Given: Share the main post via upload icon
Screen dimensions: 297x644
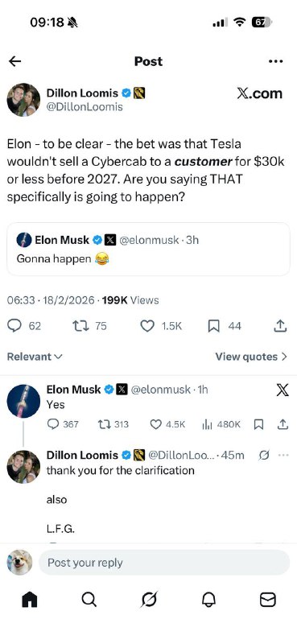Looking at the screenshot, I should [x=279, y=326].
